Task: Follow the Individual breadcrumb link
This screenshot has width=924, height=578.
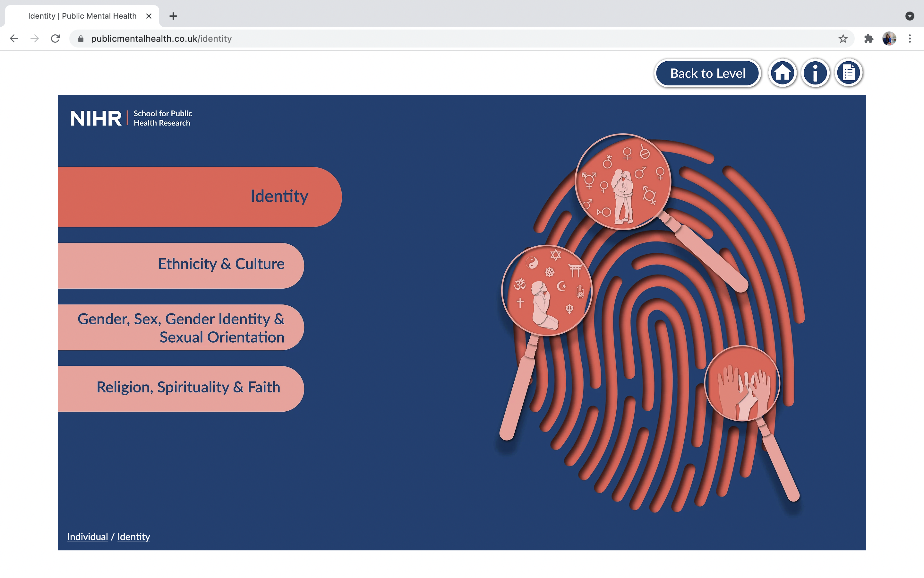Action: coord(88,537)
